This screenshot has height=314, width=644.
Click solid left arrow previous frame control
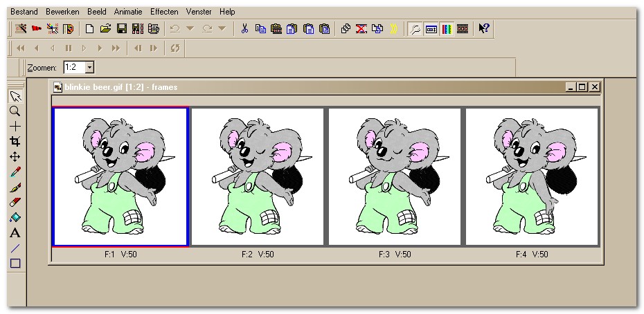tap(37, 48)
